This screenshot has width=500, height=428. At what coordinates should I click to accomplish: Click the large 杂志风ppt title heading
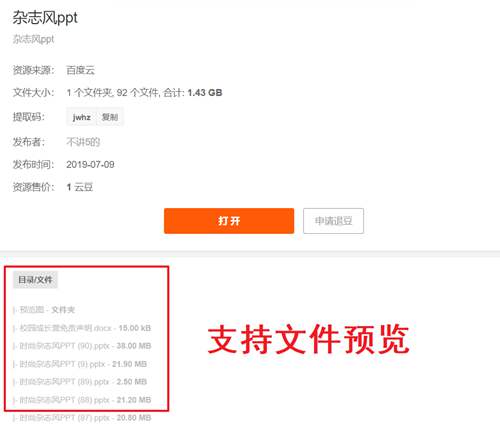(x=45, y=17)
